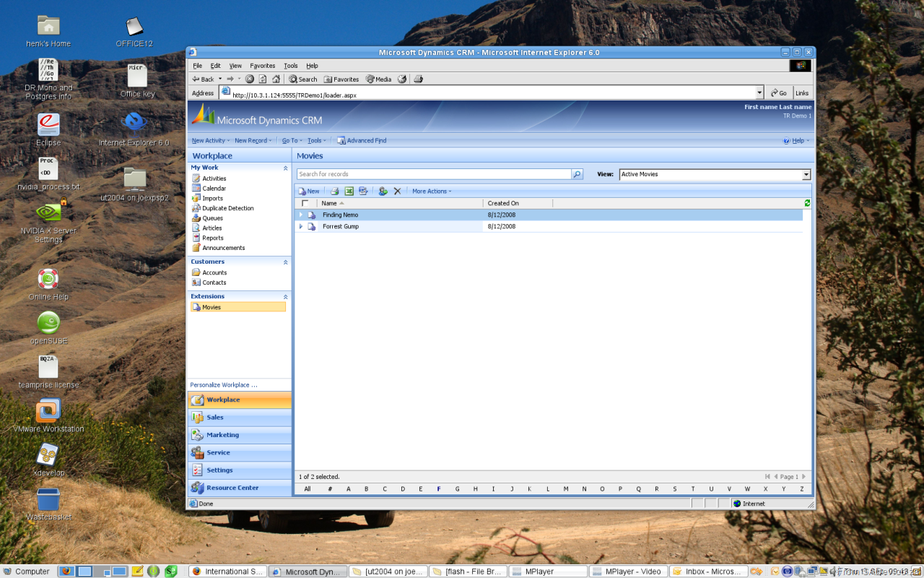
Task: Collapse the Extensions section
Action: pyautogui.click(x=285, y=296)
